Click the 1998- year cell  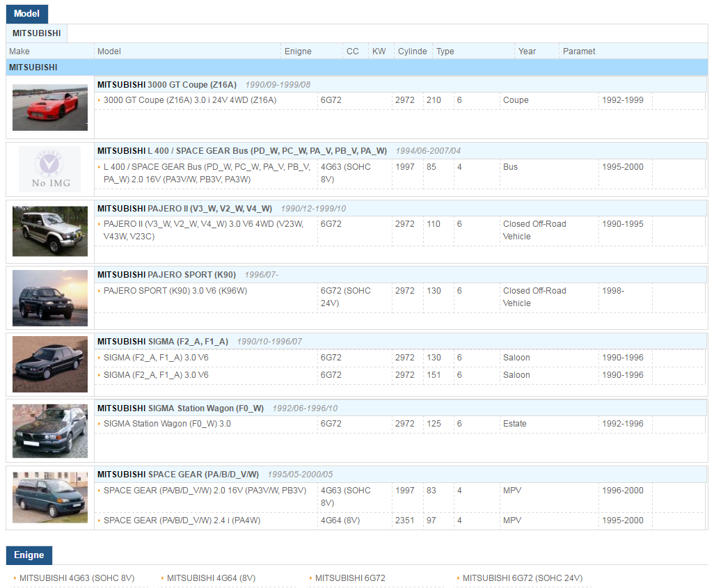click(613, 291)
